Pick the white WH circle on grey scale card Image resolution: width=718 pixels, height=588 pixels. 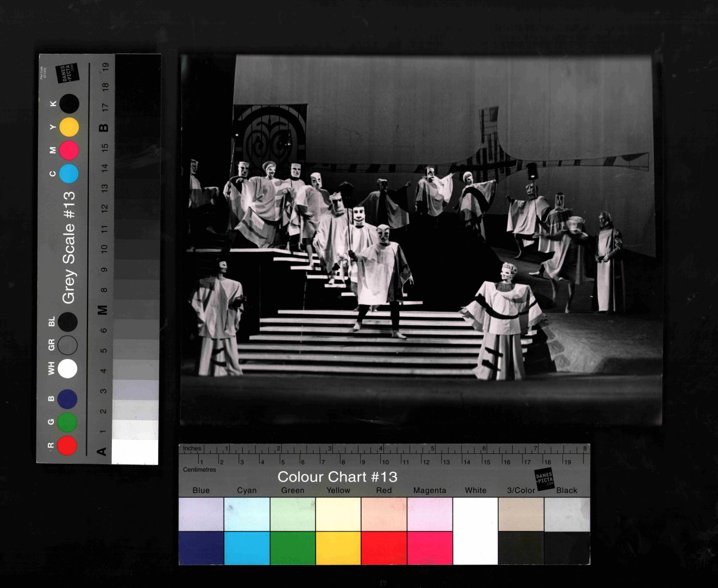(67, 369)
